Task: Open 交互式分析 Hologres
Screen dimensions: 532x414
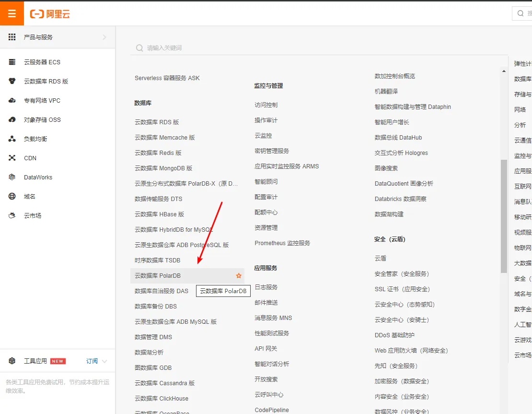Action: coord(401,153)
